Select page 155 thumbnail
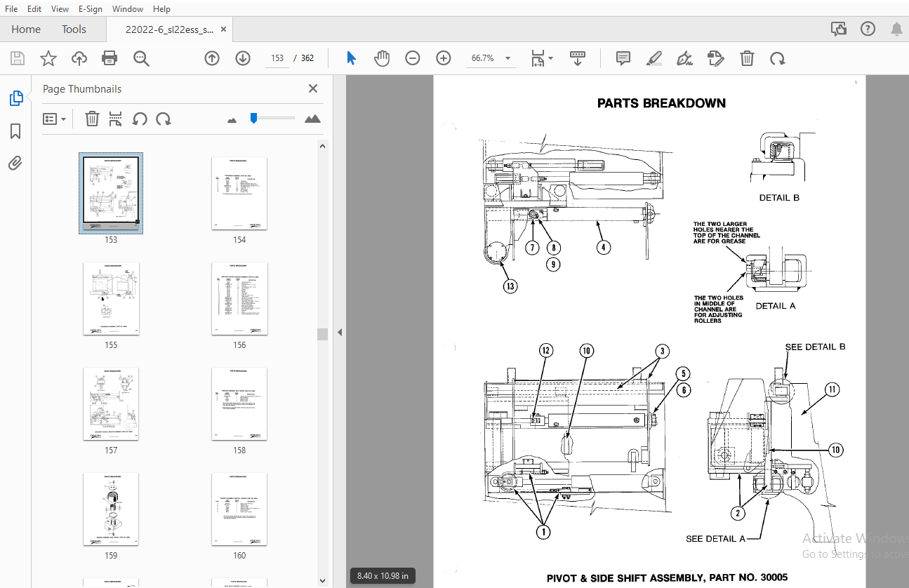Screen dimensions: 909x588 tap(111, 298)
